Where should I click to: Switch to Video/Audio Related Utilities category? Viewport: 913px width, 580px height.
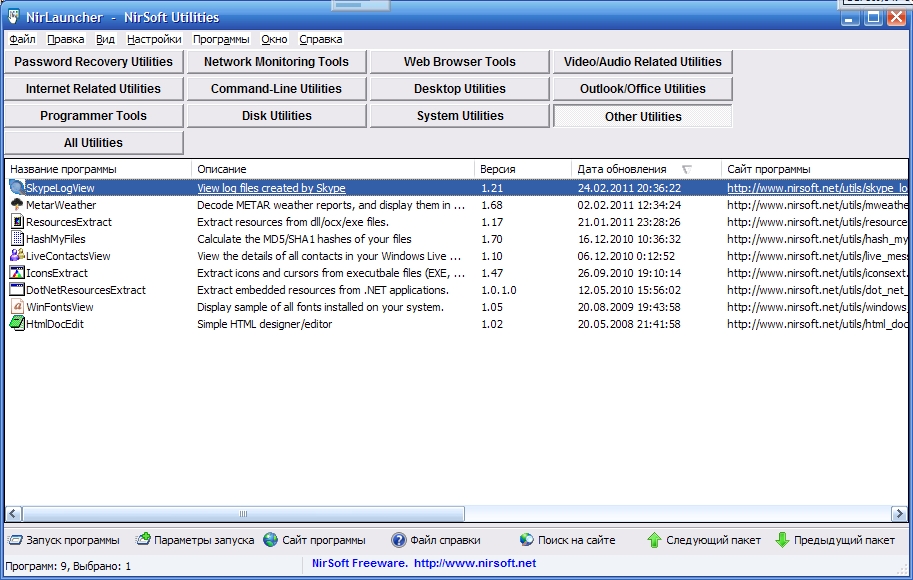coord(643,62)
